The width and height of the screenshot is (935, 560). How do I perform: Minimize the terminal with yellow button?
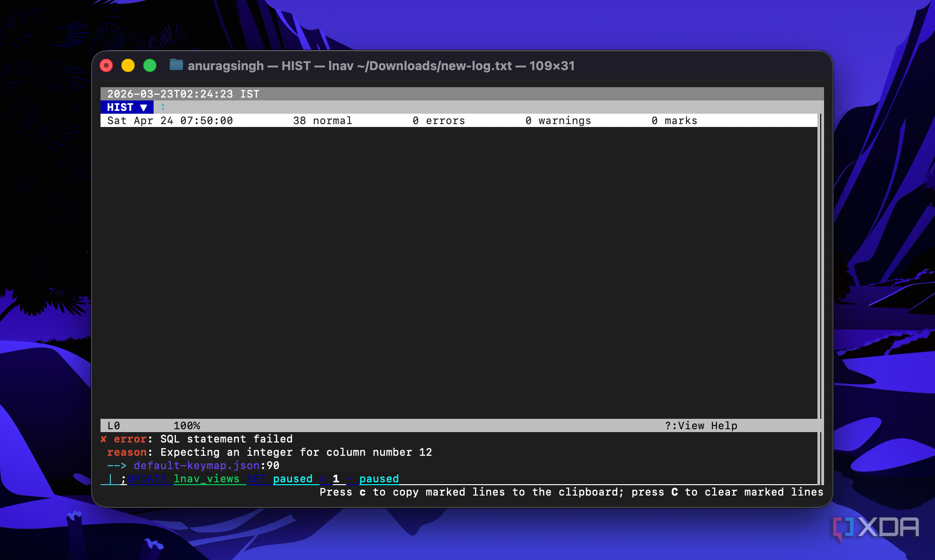[x=128, y=65]
